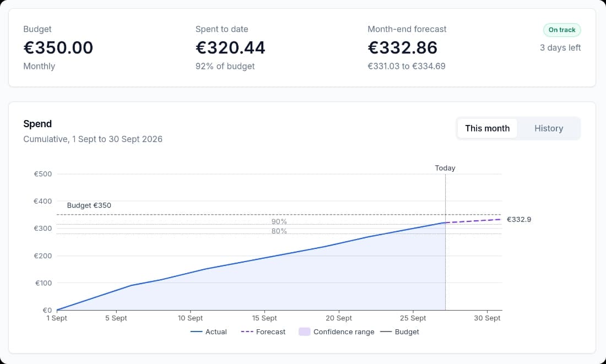The width and height of the screenshot is (606, 364).
Task: Click the On track status badge
Action: click(561, 30)
